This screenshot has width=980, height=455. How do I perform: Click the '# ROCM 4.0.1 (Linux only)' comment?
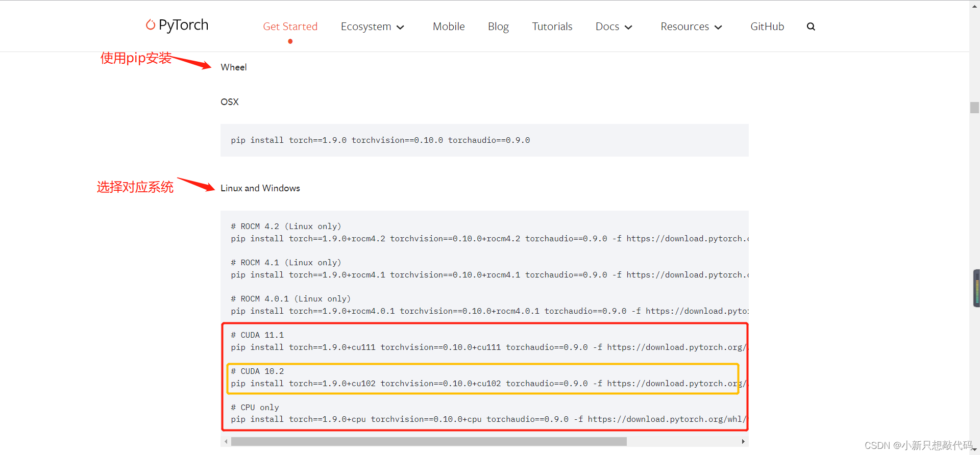point(290,299)
